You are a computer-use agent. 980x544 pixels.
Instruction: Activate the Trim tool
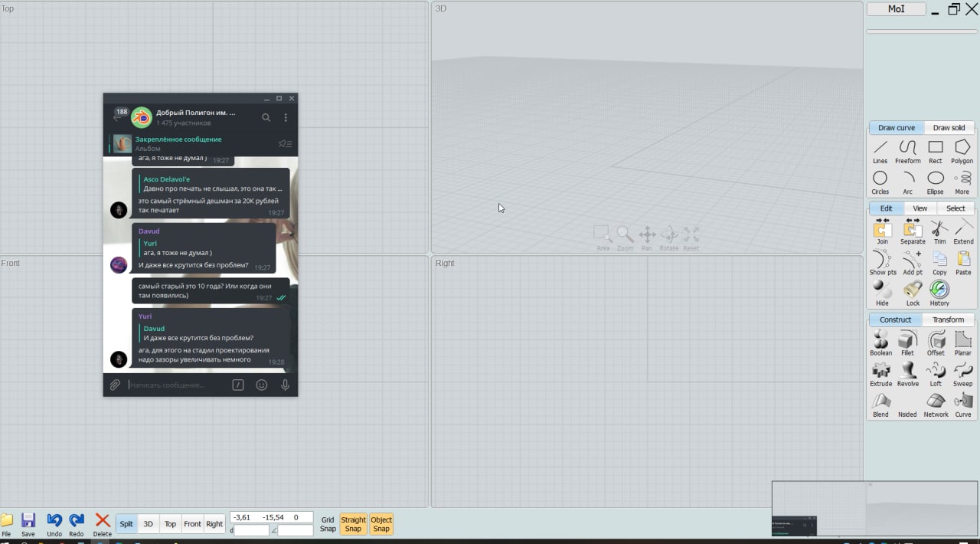click(x=939, y=232)
